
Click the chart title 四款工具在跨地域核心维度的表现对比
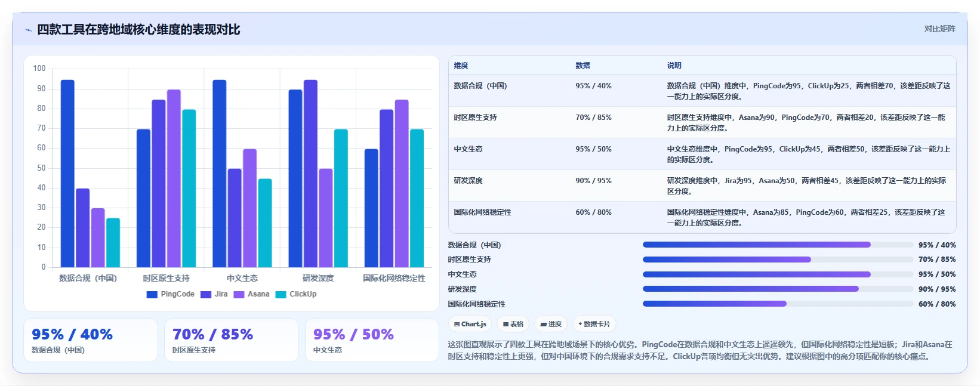tap(138, 29)
